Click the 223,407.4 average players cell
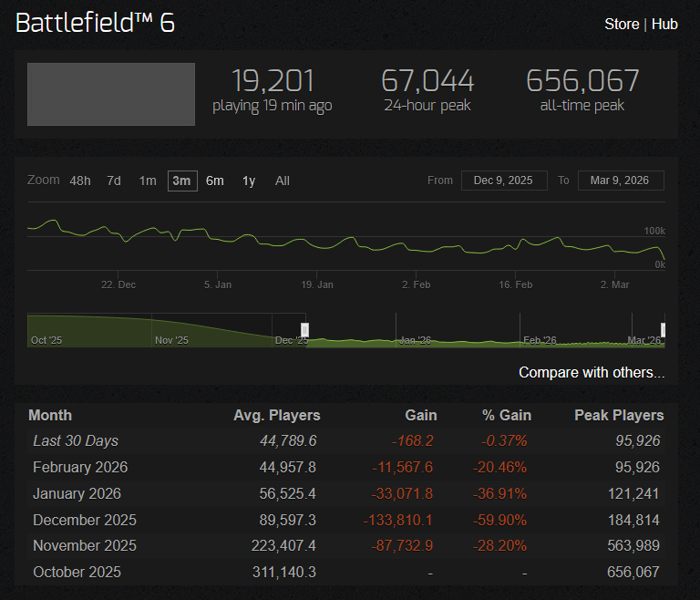Screen dimensions: 700x600 click(283, 545)
